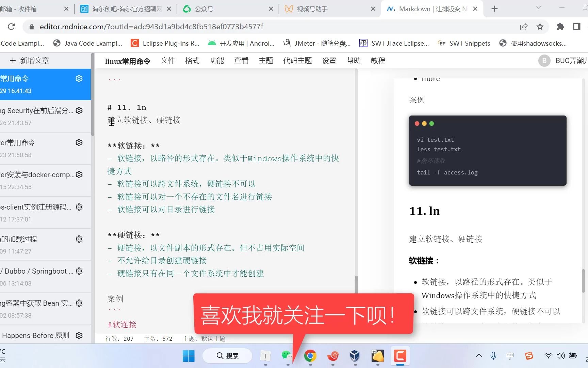Screen dimensions: 588x368
Task: Click the Sogou input icon in system tray
Action: tap(529, 355)
